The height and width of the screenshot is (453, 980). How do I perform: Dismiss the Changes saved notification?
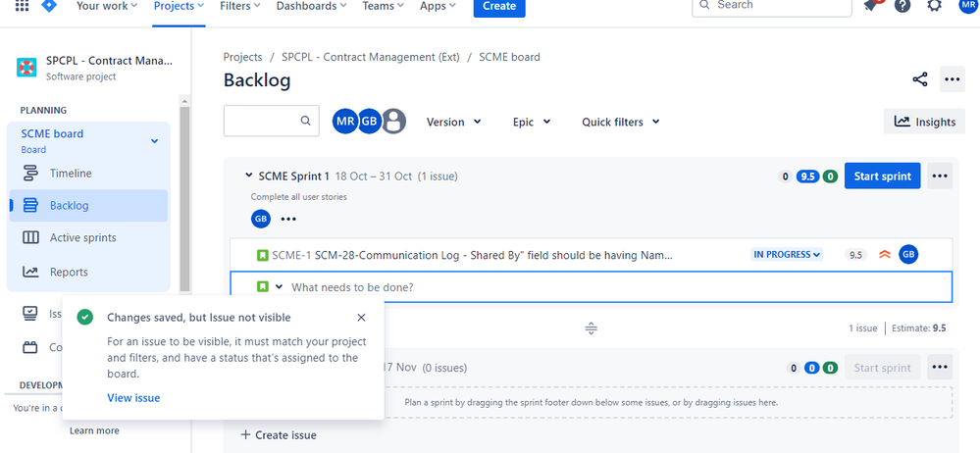click(361, 318)
